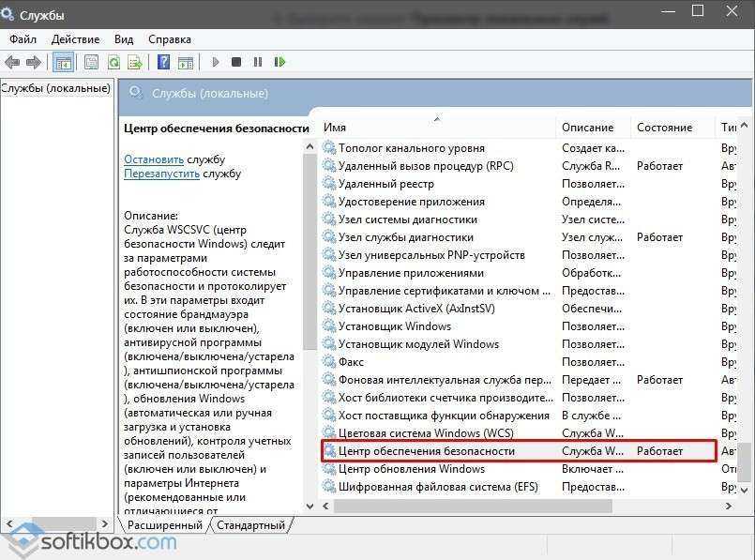Toggle the console tree show/hide icon
Viewport: 755px width, 560px height.
(64, 62)
